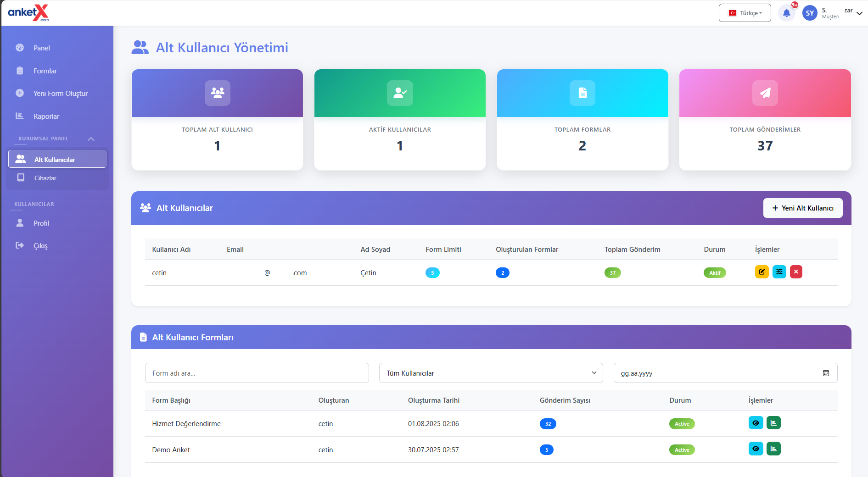Open report chart icon for Demo Anket
The image size is (868, 477).
pos(773,449)
